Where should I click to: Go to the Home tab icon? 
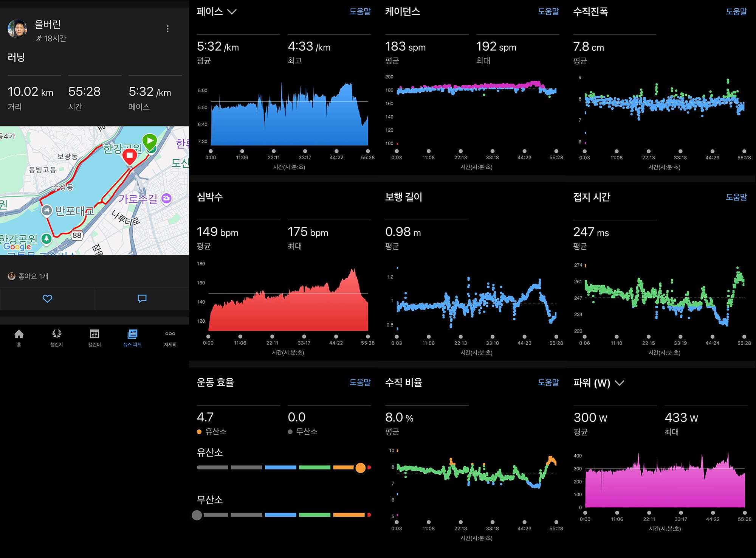19,334
